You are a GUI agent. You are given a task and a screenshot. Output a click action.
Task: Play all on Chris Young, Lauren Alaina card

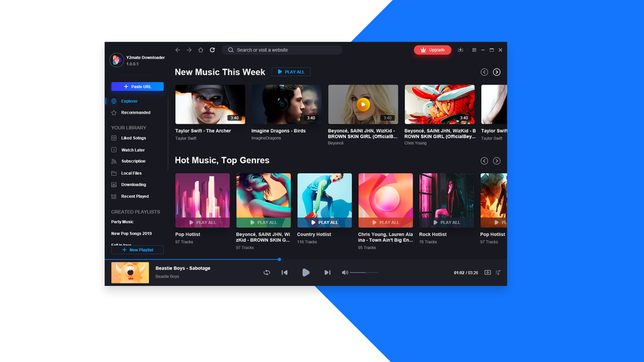(x=385, y=223)
